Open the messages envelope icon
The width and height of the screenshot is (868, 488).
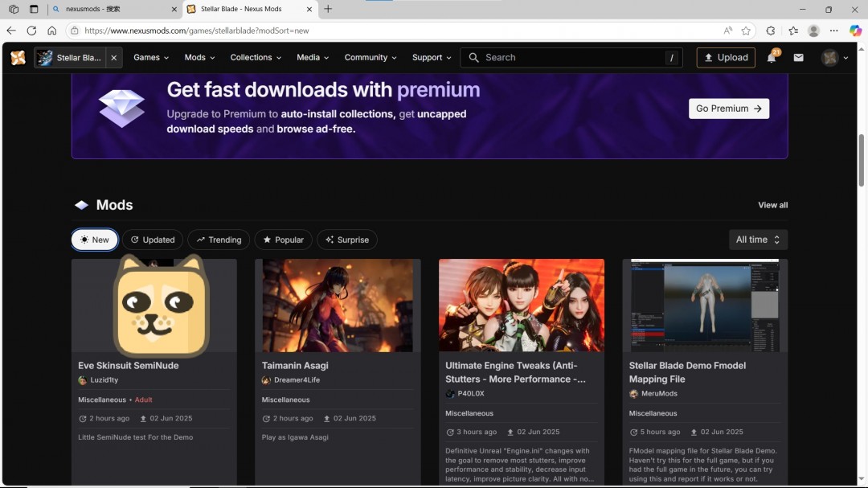point(798,58)
